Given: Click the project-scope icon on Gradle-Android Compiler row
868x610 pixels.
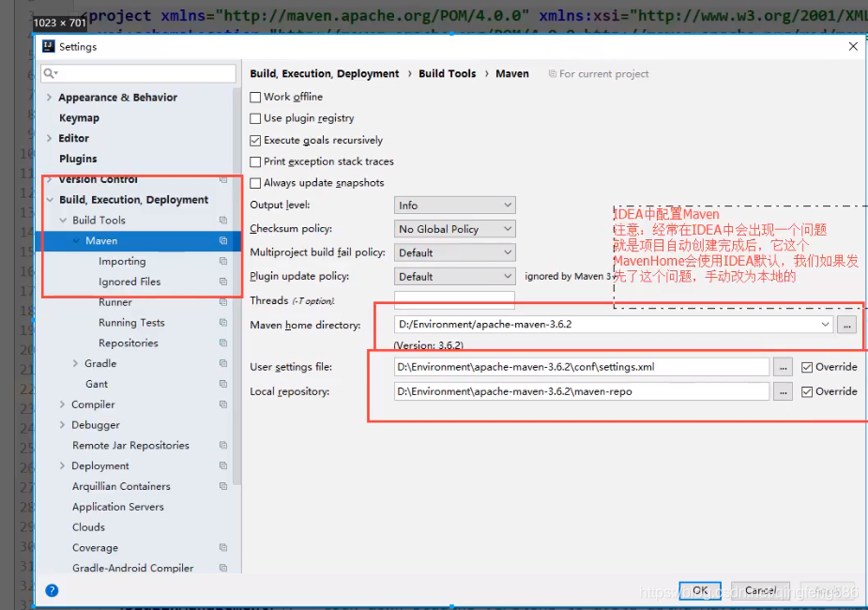Looking at the screenshot, I should pos(223,569).
